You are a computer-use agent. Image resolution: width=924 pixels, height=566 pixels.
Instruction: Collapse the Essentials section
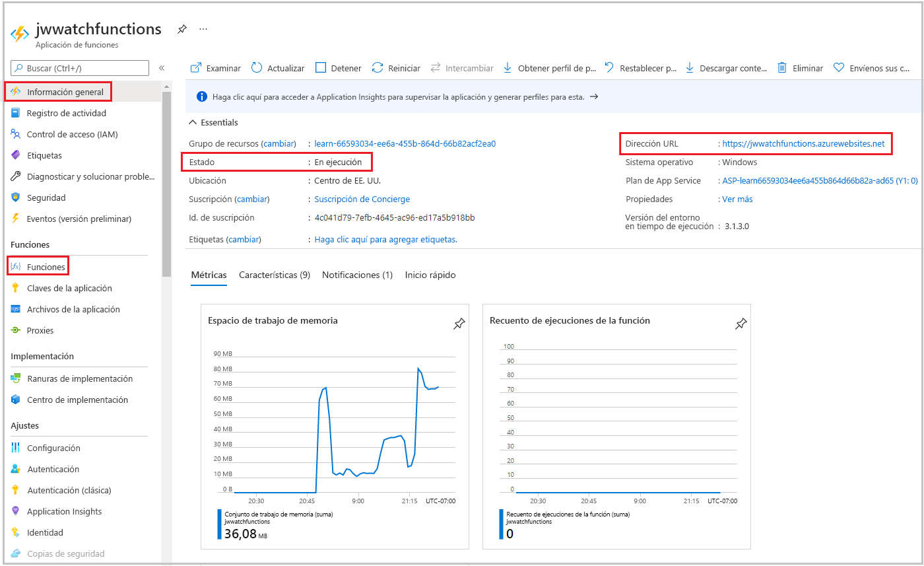point(213,122)
